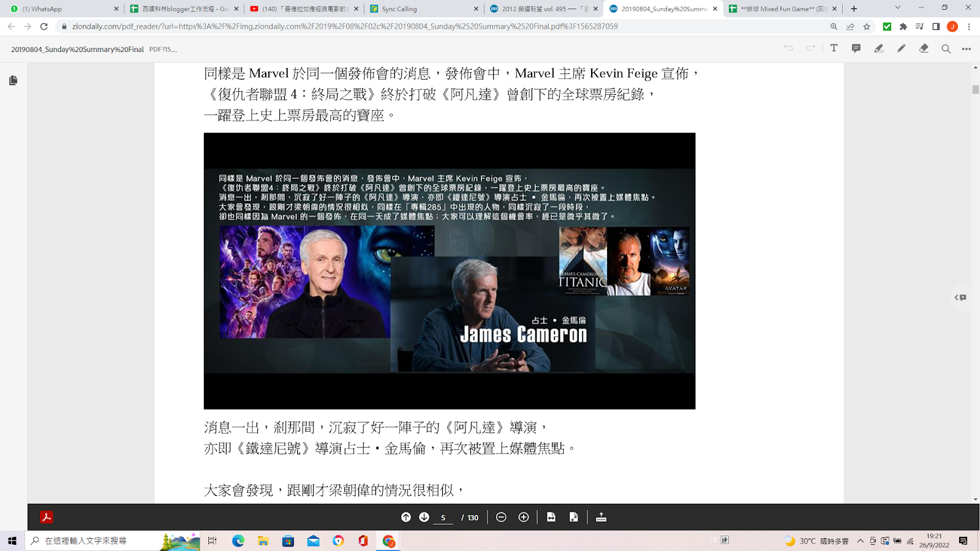Open Mail app from taskbar
980x551 pixels.
(x=314, y=541)
